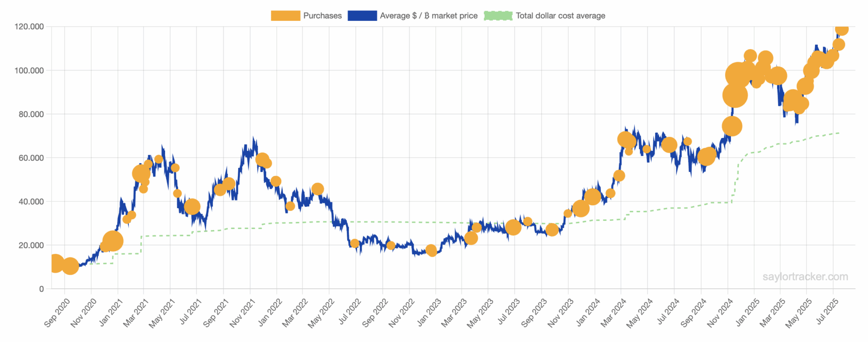Screen dimensions: 868x342
Task: Click the orange Purchases legend swatch
Action: click(285, 16)
